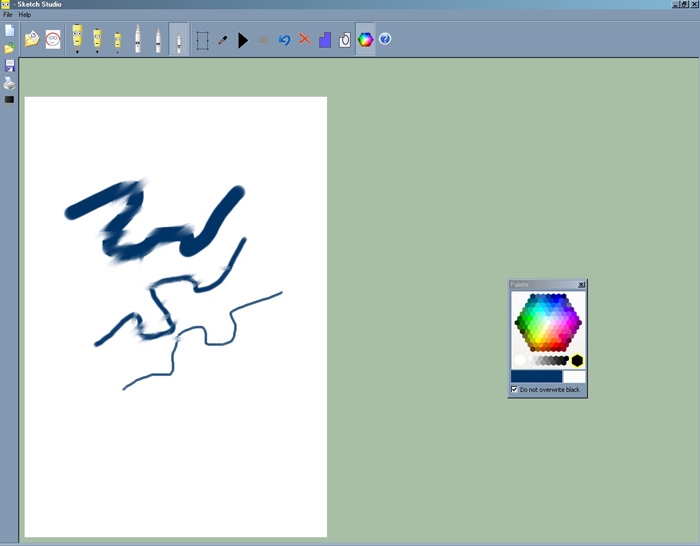
Task: Pick the thickest white pen tool
Action: click(x=137, y=40)
